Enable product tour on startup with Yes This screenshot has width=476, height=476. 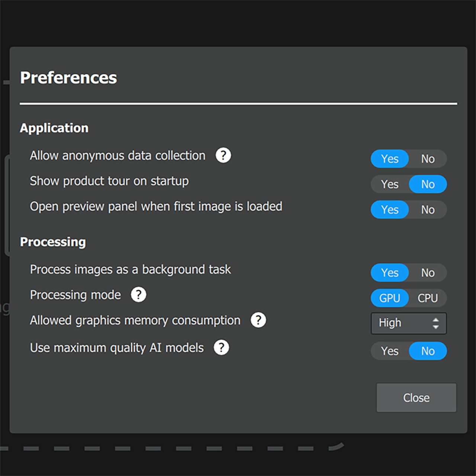[390, 184]
